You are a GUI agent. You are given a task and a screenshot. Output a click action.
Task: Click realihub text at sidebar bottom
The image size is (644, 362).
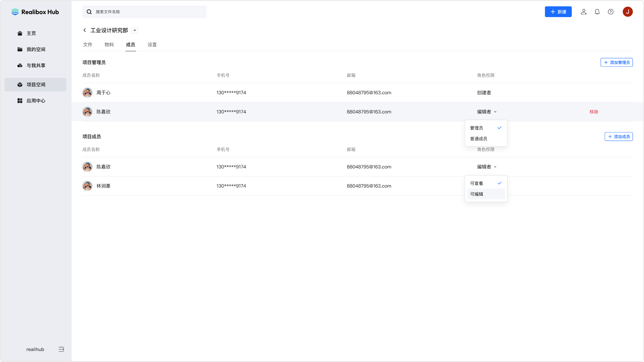[x=35, y=349]
